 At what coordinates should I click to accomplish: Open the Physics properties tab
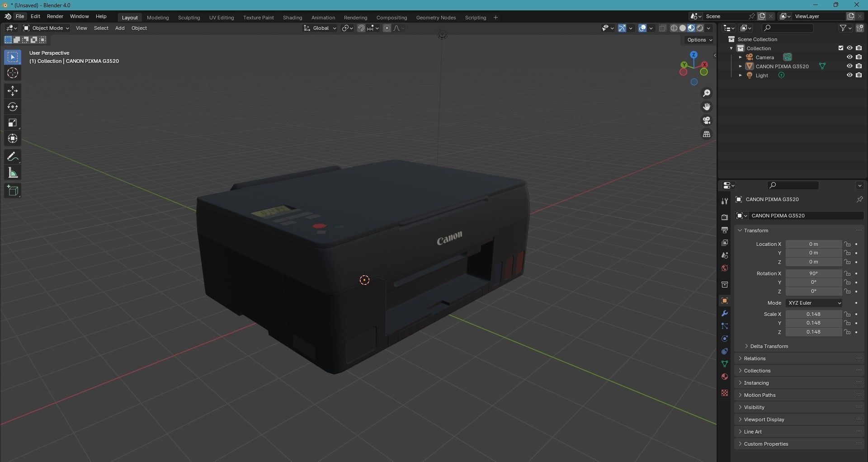click(725, 339)
